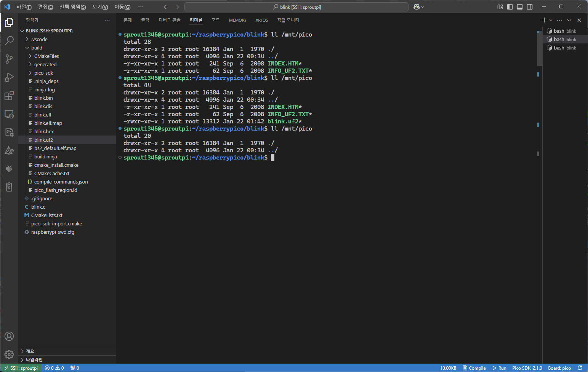Open the blink.c source file
Screen dimensions: 588x372
tap(67, 207)
